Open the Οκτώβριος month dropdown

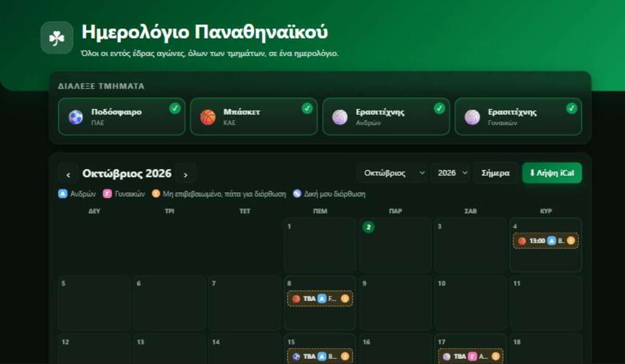tap(392, 173)
